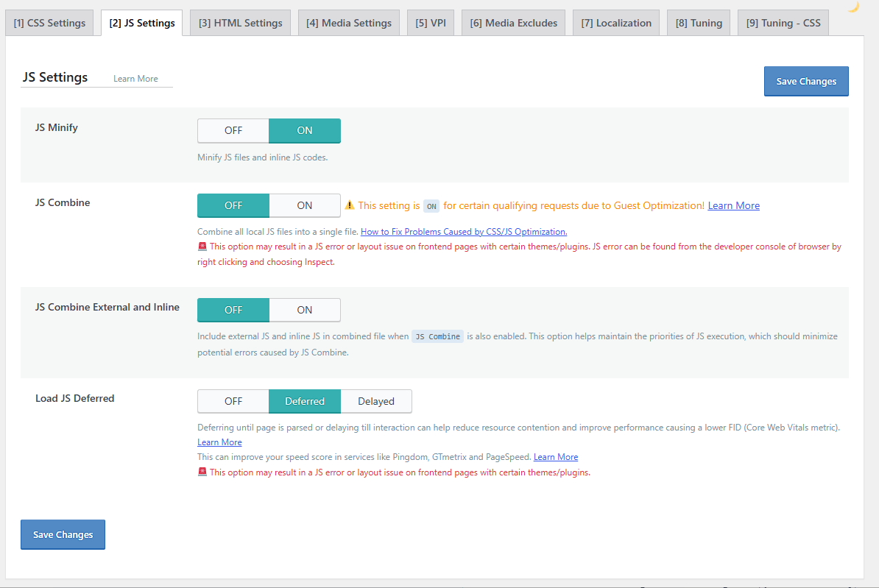879x588 pixels.
Task: Set Load JS Deferred to OFF
Action: [x=233, y=401]
